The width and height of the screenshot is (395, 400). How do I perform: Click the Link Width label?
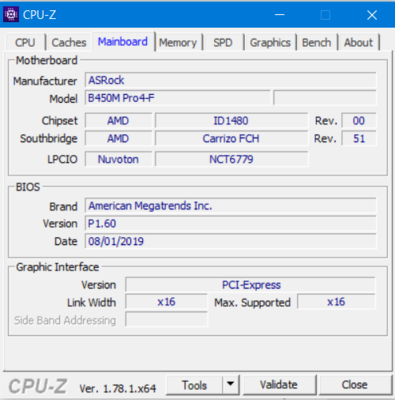[91, 303]
